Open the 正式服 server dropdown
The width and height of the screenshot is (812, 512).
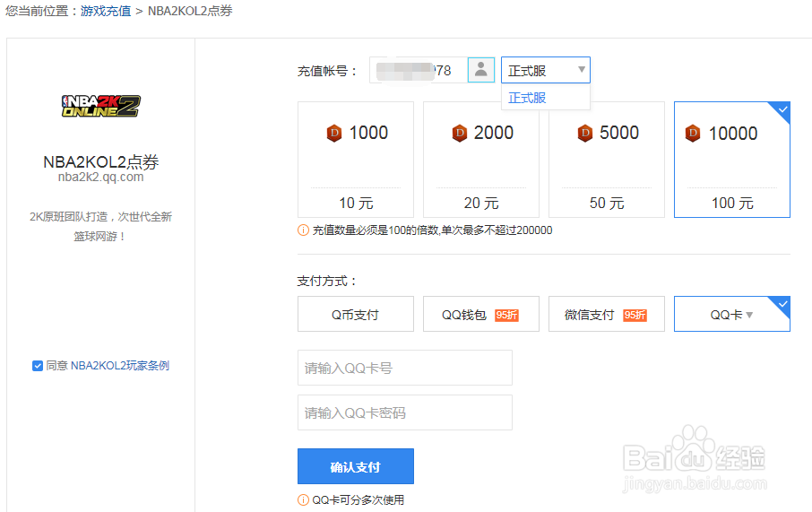545,70
